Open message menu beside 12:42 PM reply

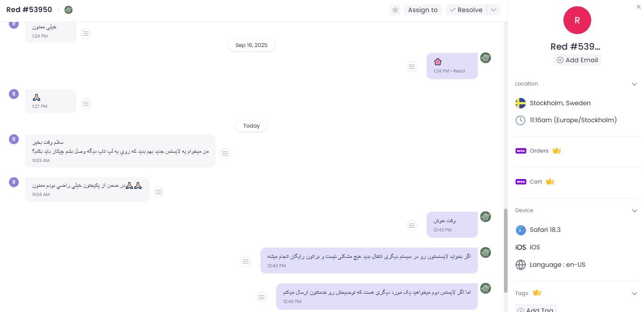click(x=411, y=226)
